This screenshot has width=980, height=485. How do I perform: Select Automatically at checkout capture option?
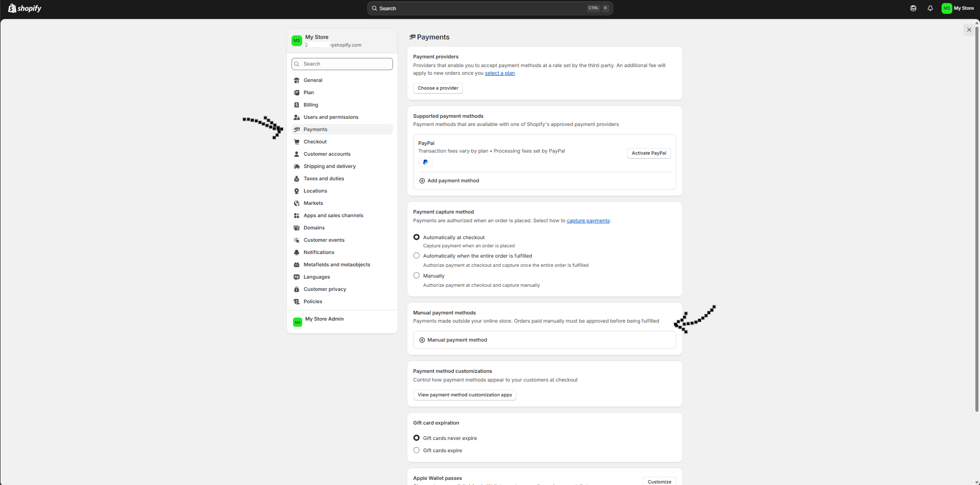(x=416, y=237)
